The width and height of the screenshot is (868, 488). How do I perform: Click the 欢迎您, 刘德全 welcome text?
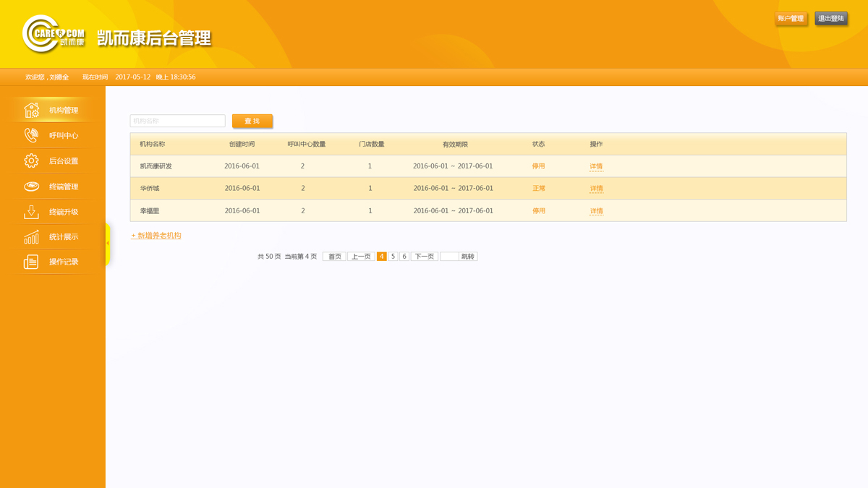47,77
